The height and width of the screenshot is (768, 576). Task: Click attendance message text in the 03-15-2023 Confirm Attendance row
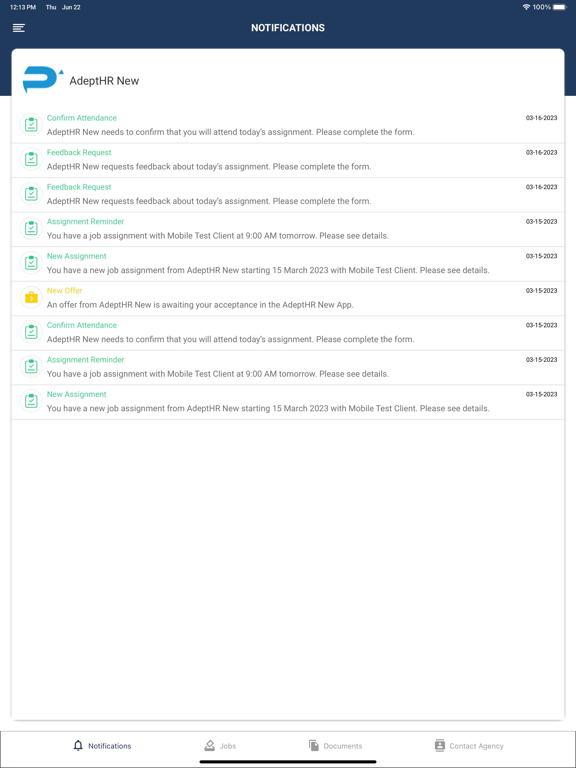click(231, 339)
